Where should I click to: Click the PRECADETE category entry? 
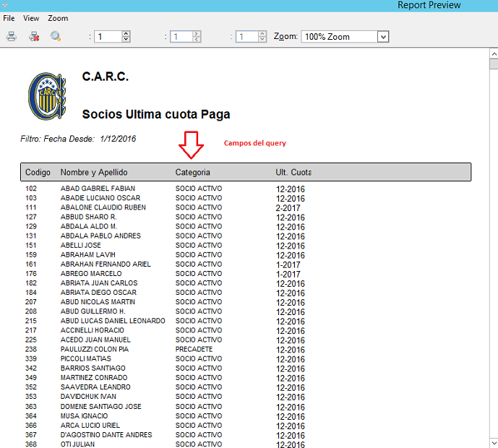coord(194,349)
